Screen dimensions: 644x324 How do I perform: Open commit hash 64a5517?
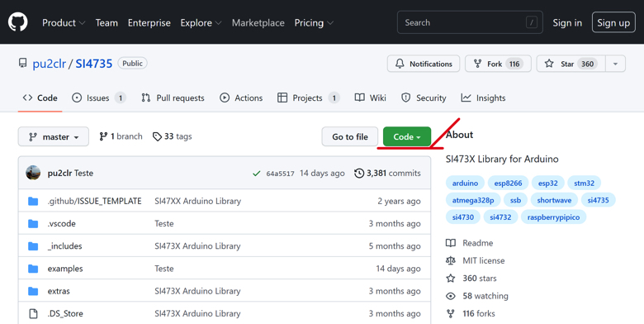coord(280,174)
